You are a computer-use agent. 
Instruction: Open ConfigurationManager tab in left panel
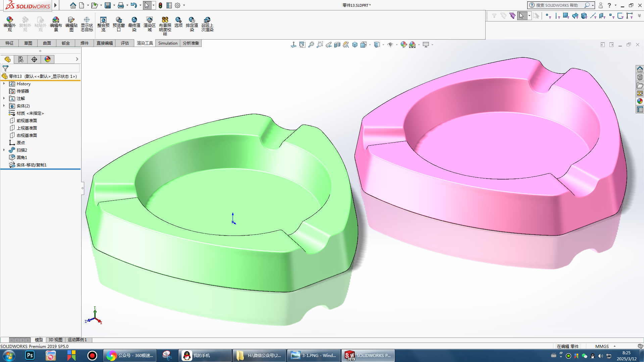(21, 59)
